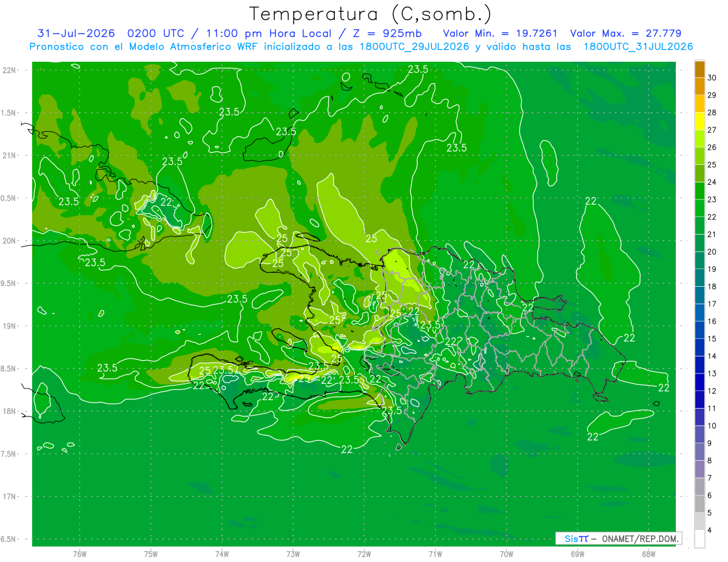Click the "0200 UTC" time text
728x562 pixels.
pos(156,33)
